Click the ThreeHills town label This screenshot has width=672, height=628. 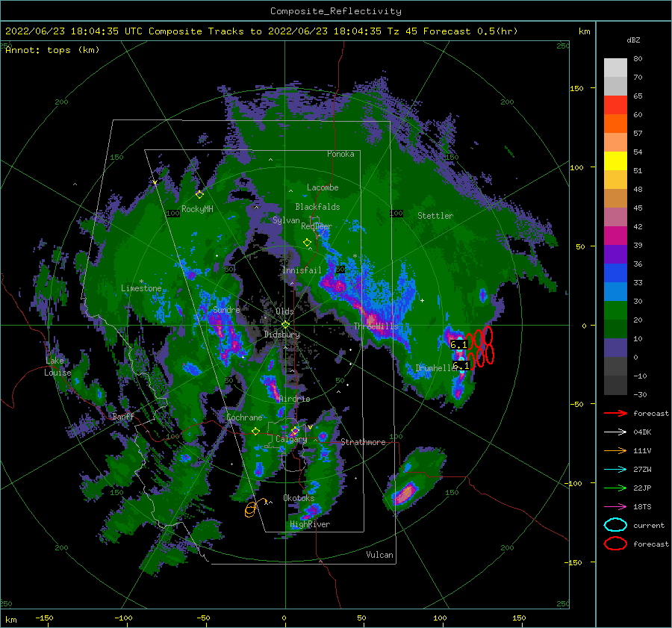[376, 326]
